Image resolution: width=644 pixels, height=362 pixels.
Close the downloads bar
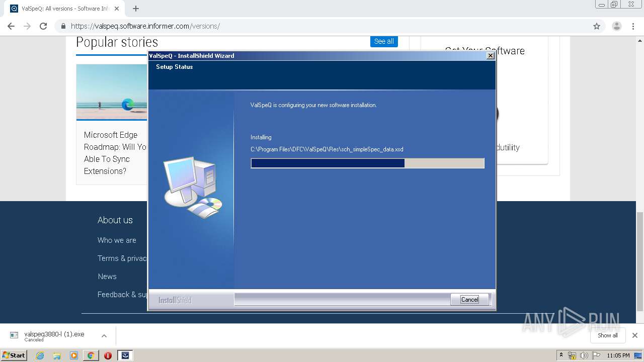[635, 335]
